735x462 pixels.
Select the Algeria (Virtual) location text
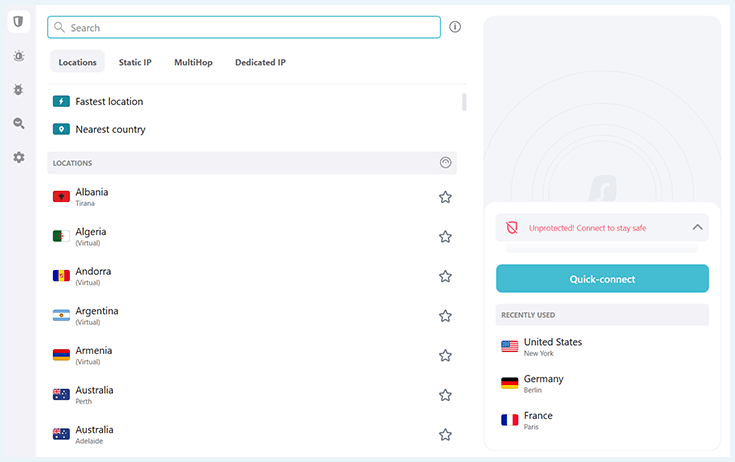(x=91, y=236)
